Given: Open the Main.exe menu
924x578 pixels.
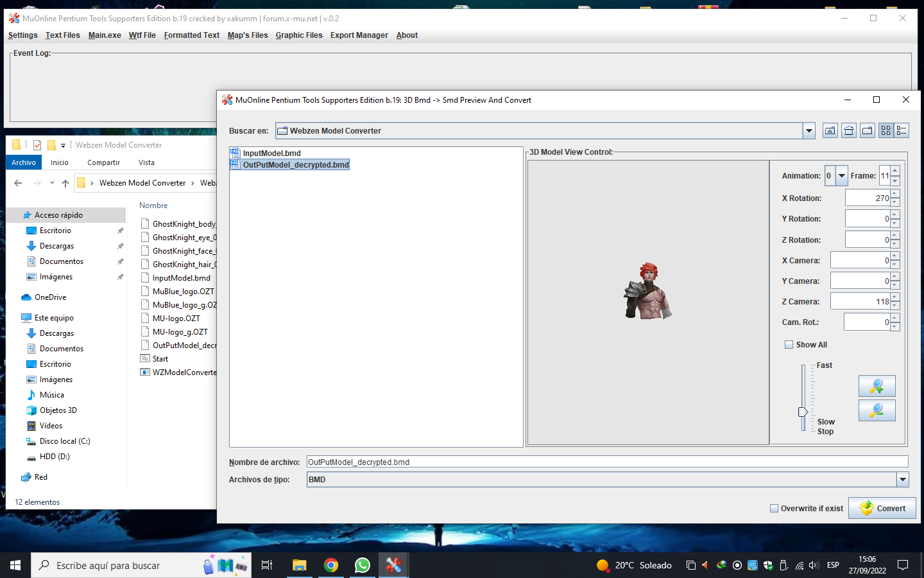Looking at the screenshot, I should pos(105,35).
